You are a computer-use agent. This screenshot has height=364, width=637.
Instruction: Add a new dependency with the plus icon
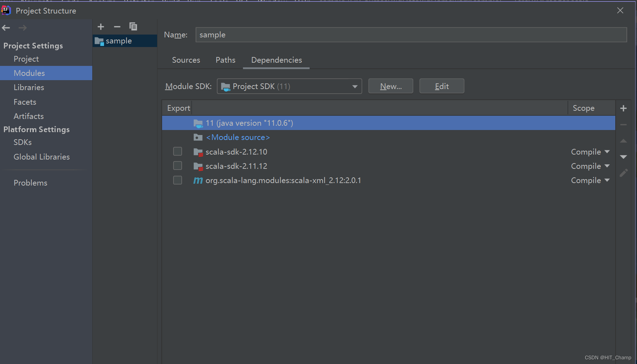click(623, 108)
